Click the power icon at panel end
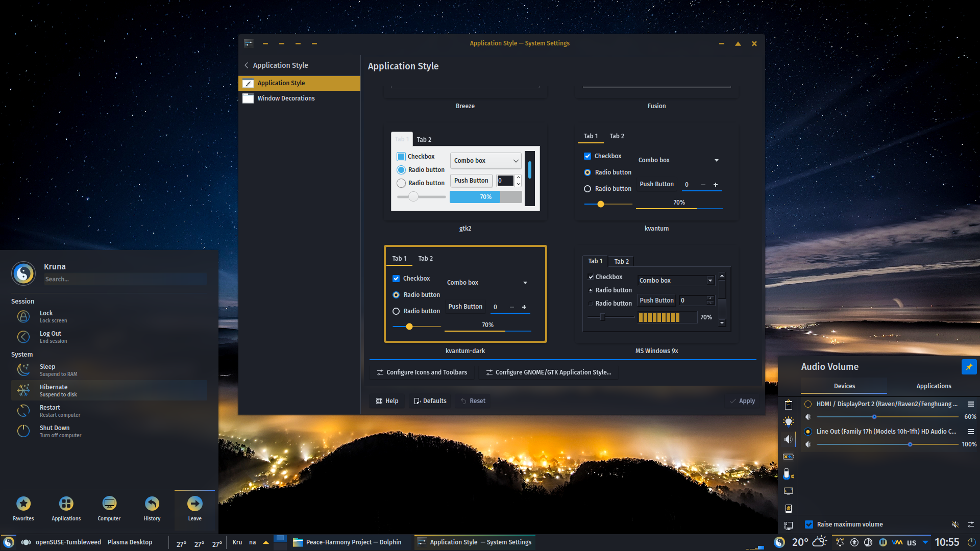The image size is (980, 551). [972, 542]
